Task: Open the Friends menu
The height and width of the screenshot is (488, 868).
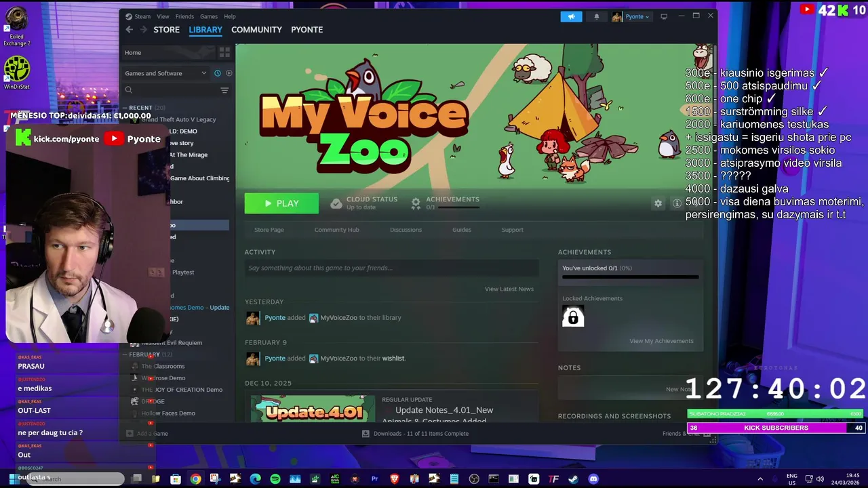Action: point(184,16)
